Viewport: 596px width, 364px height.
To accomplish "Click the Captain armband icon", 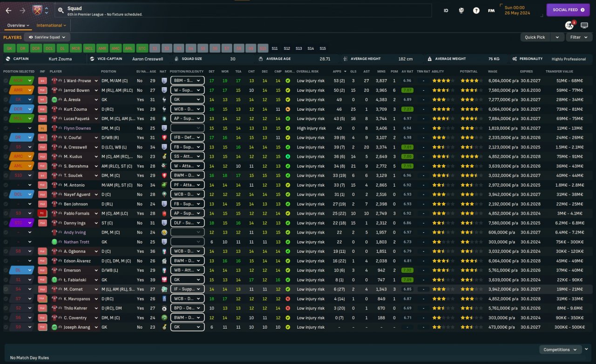I will [x=8, y=59].
